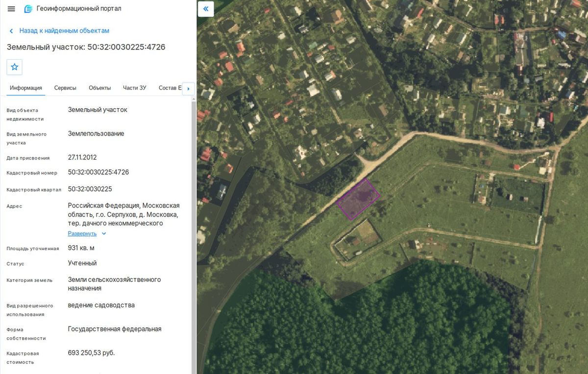Click the Кадастровая стоимость label
The width and height of the screenshot is (588, 374).
(x=23, y=357)
